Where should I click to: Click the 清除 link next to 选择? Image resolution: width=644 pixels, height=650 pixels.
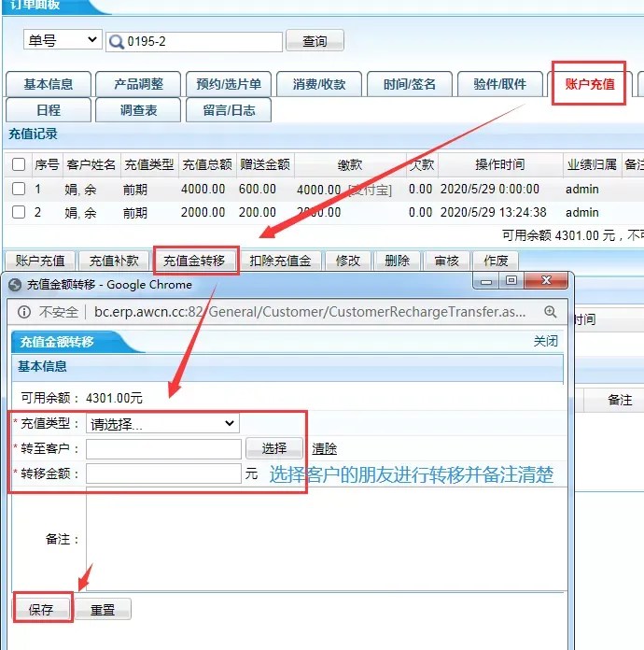coord(324,448)
